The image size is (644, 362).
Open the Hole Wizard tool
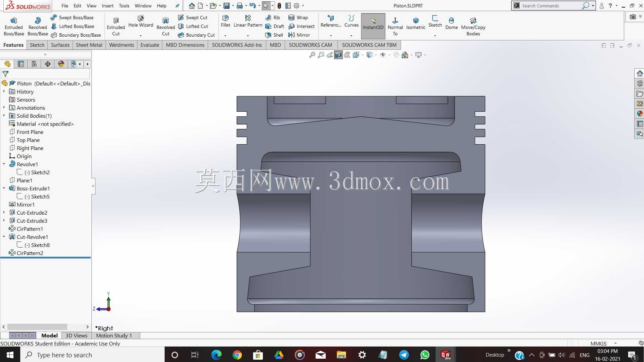pyautogui.click(x=141, y=21)
